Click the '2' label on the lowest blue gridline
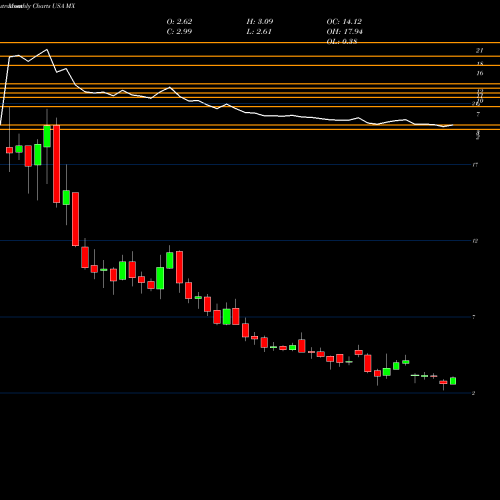Screen dimensions: 500x500 coord(473,393)
